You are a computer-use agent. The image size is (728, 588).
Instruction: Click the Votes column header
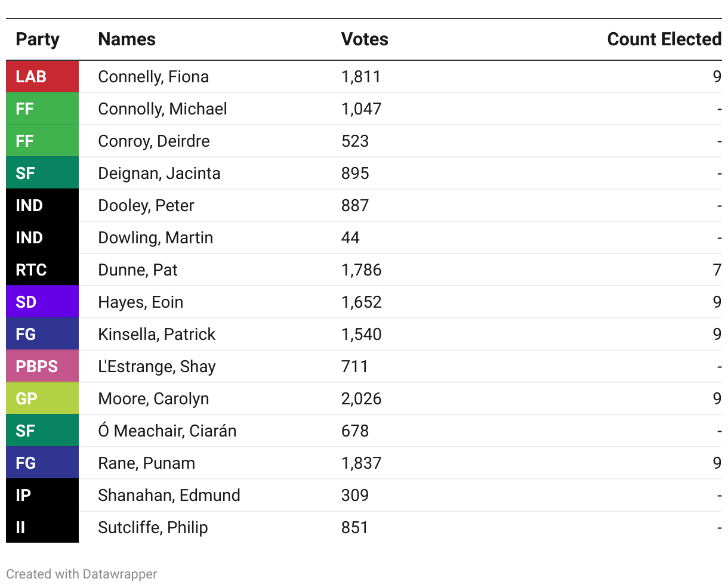tap(365, 39)
